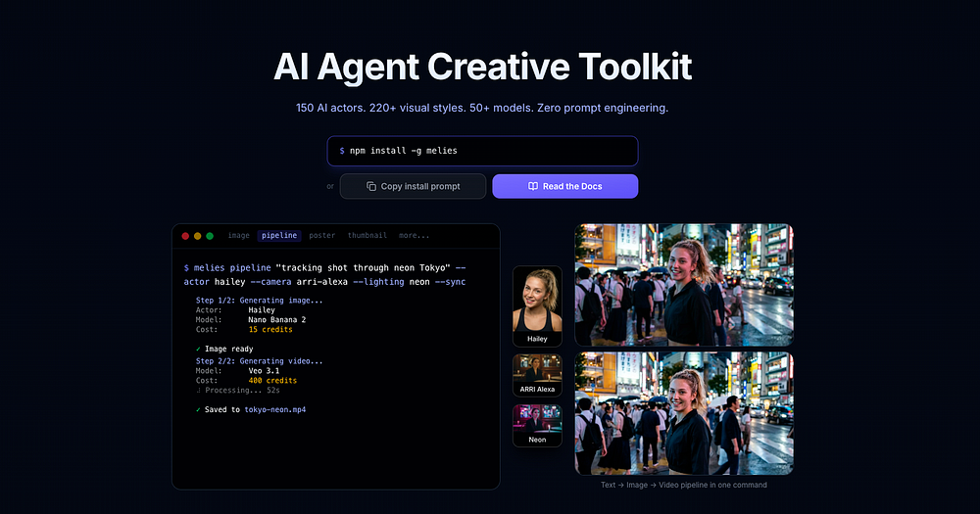The image size is (980, 514).
Task: Click the Actor: Hailey line in terminal
Action: [x=235, y=309]
